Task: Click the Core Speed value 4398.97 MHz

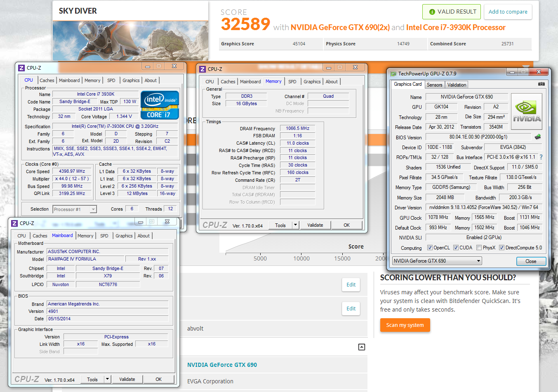Action: pyautogui.click(x=72, y=171)
